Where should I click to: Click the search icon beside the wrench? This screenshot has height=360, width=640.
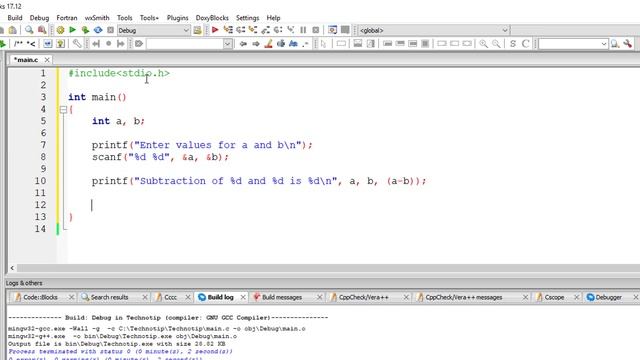[x=615, y=44]
